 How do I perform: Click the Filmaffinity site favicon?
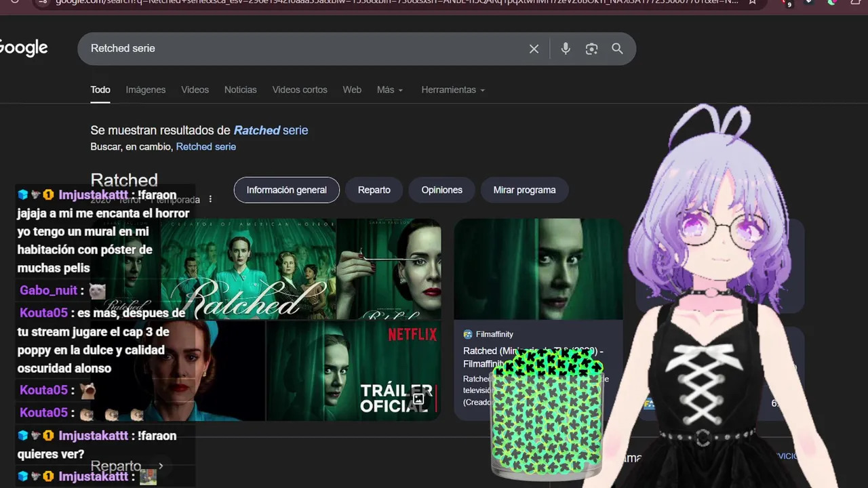pos(468,334)
